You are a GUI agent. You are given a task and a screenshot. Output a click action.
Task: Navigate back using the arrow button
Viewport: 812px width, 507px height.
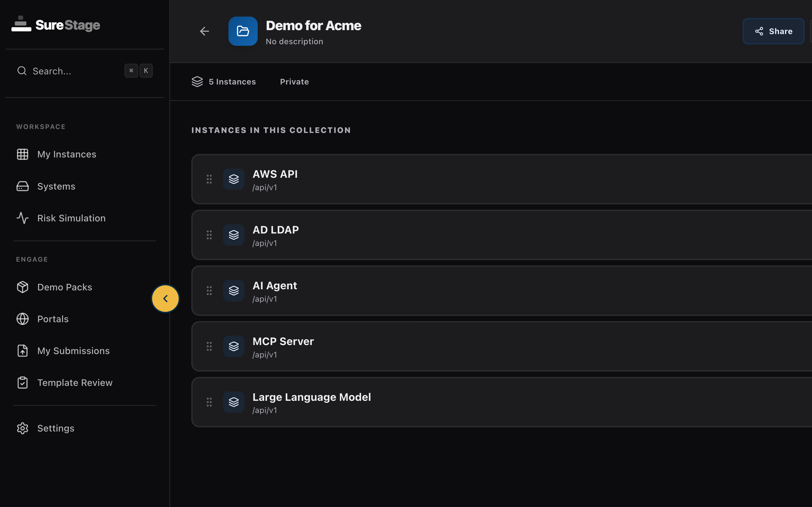click(204, 31)
